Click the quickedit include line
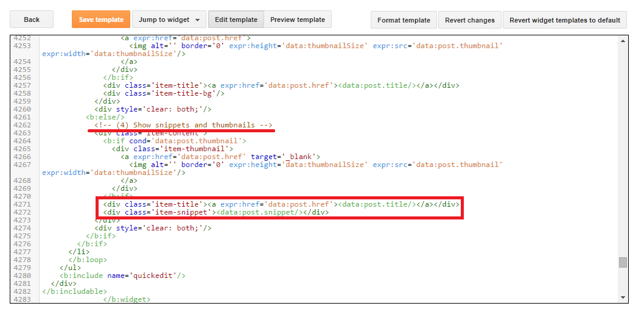Image resolution: width=644 pixels, height=317 pixels. tap(122, 276)
